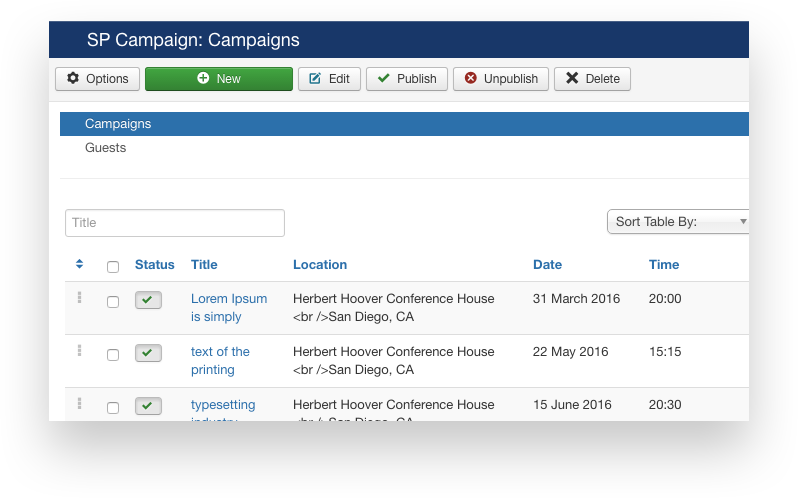Grab the drag handle of Lorem Ipsum row
The image size is (798, 498).
click(x=79, y=298)
